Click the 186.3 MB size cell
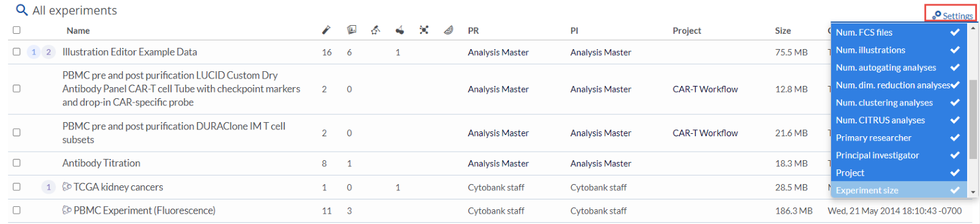The height and width of the screenshot is (224, 980). pyautogui.click(x=794, y=210)
